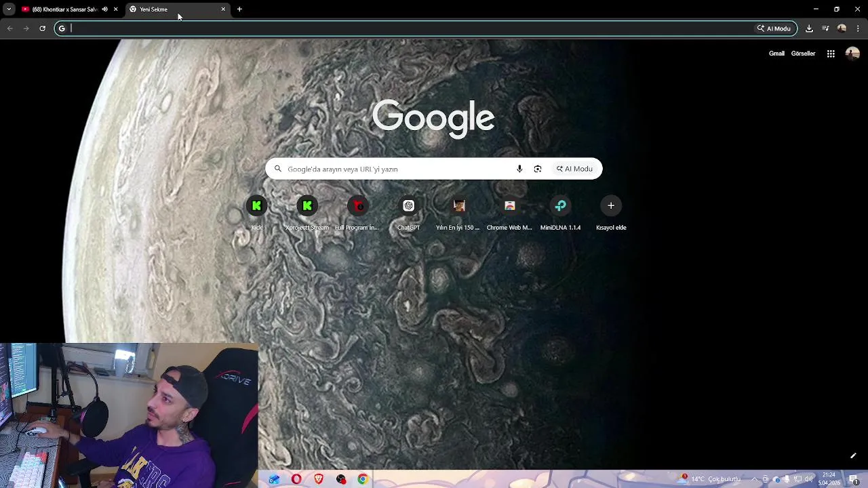Viewport: 868px width, 488px height.
Task: Click AI Modu in the search box
Action: (574, 169)
